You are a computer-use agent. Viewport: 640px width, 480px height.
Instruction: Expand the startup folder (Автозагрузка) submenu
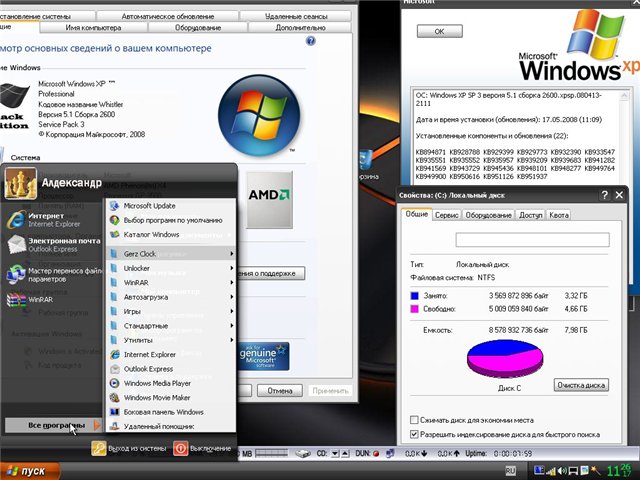click(171, 297)
